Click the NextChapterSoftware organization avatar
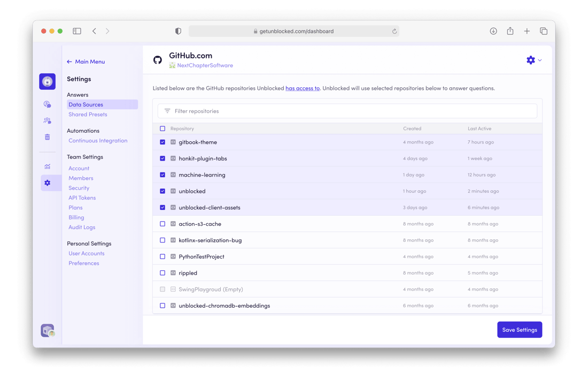The width and height of the screenshot is (588, 372). pyautogui.click(x=172, y=65)
